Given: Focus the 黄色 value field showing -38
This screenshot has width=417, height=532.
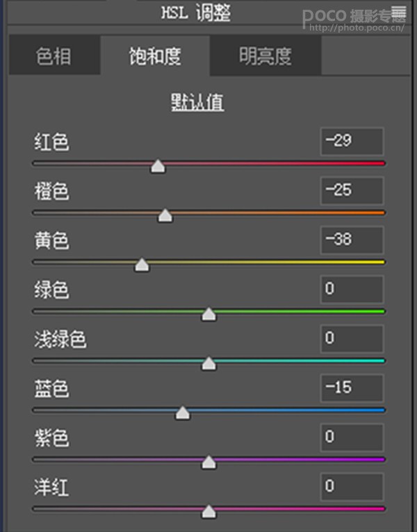Looking at the screenshot, I should 352,240.
